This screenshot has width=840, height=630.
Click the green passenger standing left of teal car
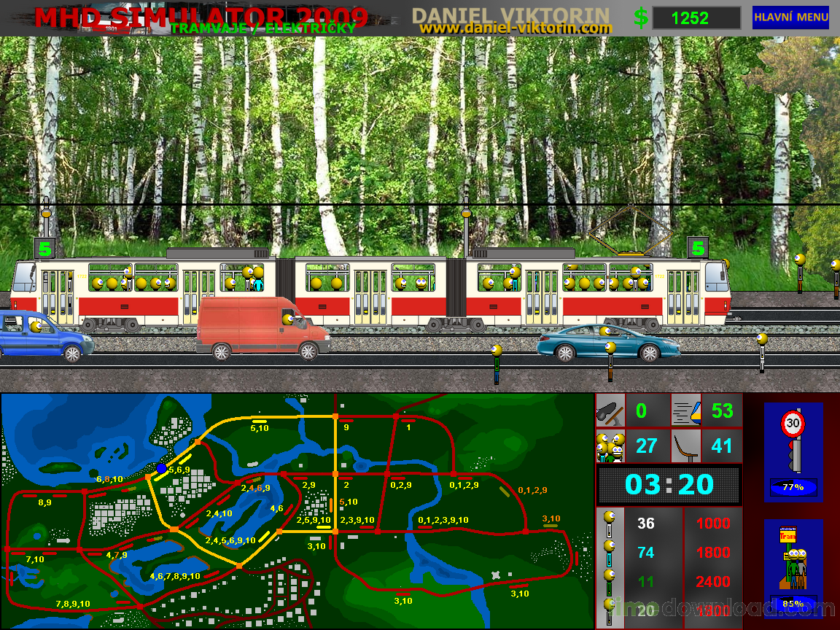tap(497, 365)
